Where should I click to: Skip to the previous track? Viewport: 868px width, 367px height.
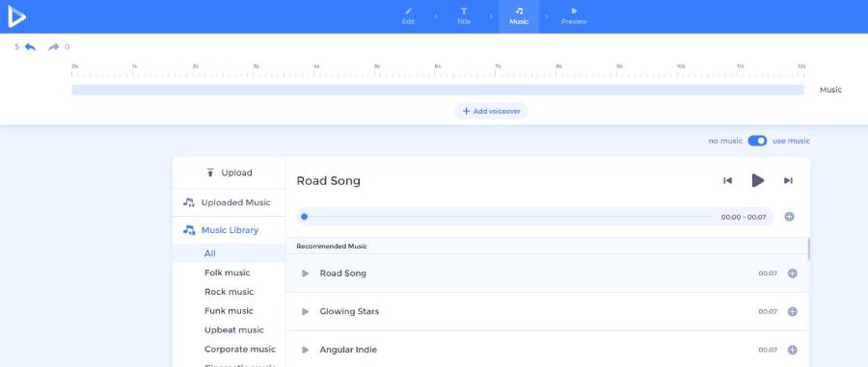728,180
